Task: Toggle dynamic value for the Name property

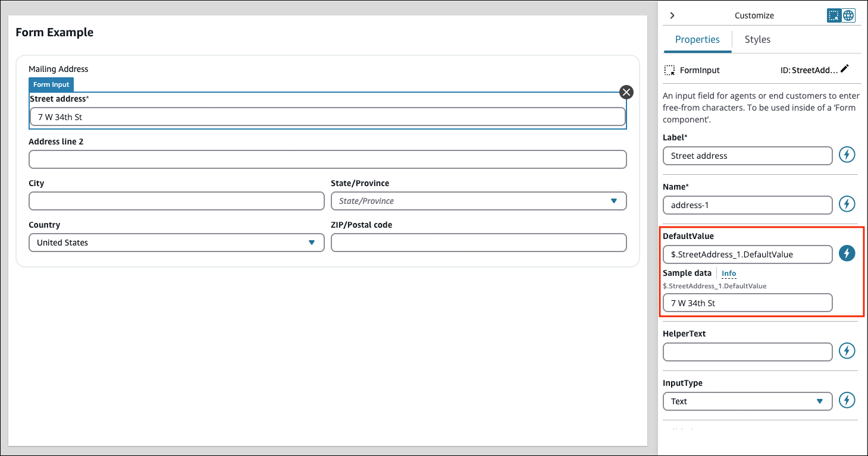Action: (x=847, y=204)
